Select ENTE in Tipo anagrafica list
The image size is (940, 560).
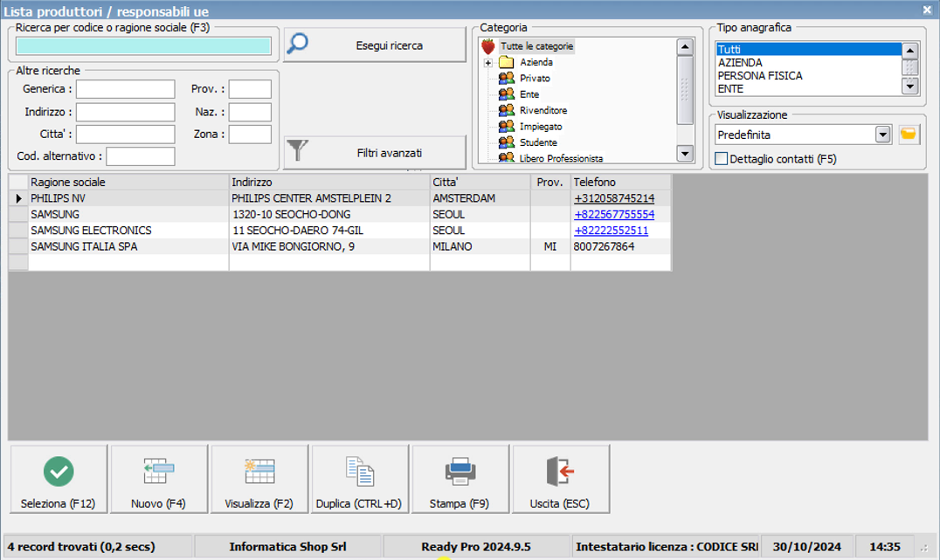[x=808, y=89]
